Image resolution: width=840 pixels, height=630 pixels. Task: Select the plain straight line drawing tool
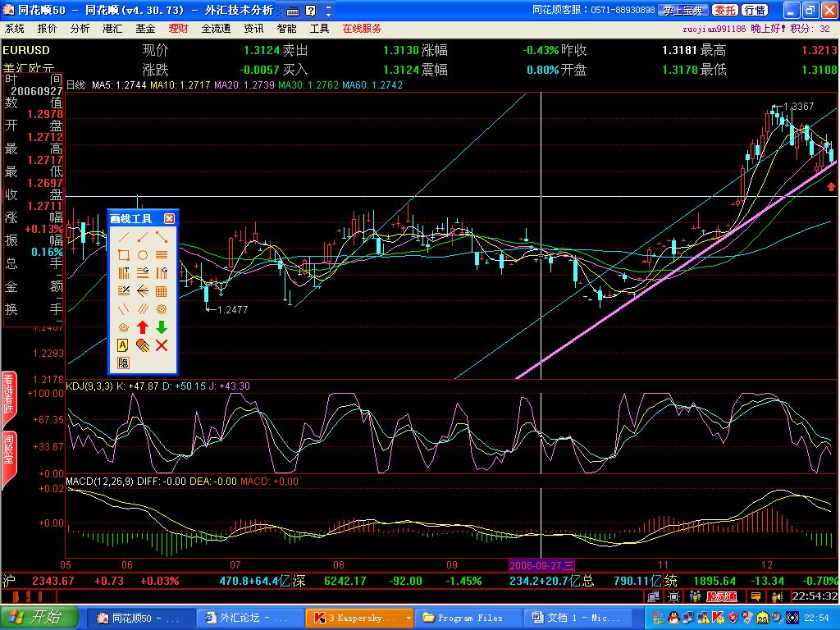(124, 237)
